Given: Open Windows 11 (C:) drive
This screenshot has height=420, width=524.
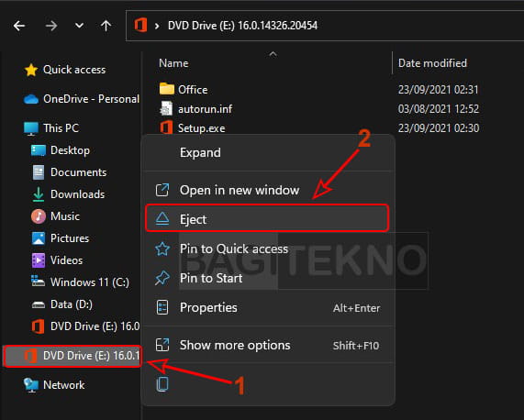Looking at the screenshot, I should coord(90,282).
